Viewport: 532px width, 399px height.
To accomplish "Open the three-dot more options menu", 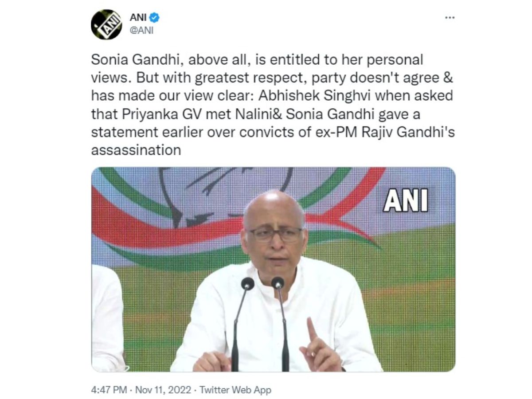I will pyautogui.click(x=450, y=18).
